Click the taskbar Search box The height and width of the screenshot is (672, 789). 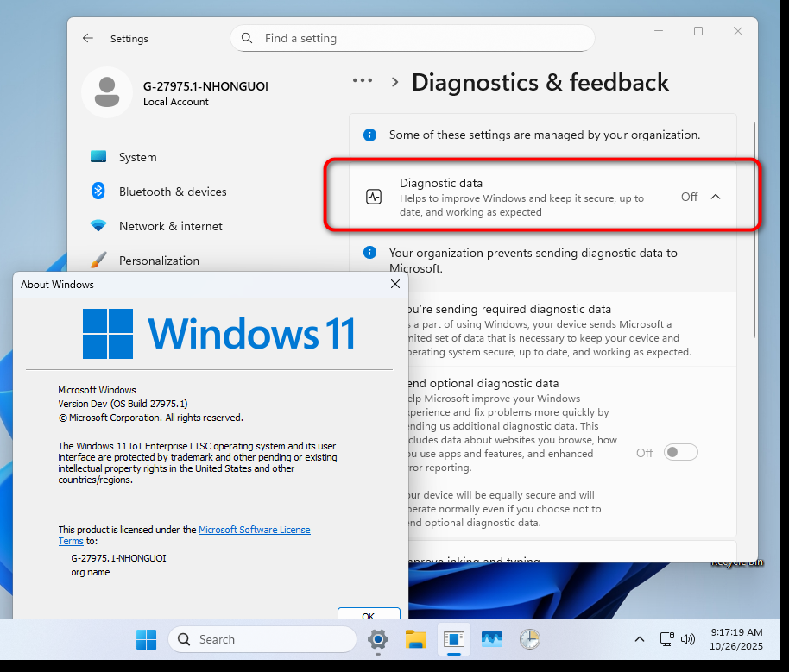tap(262, 639)
